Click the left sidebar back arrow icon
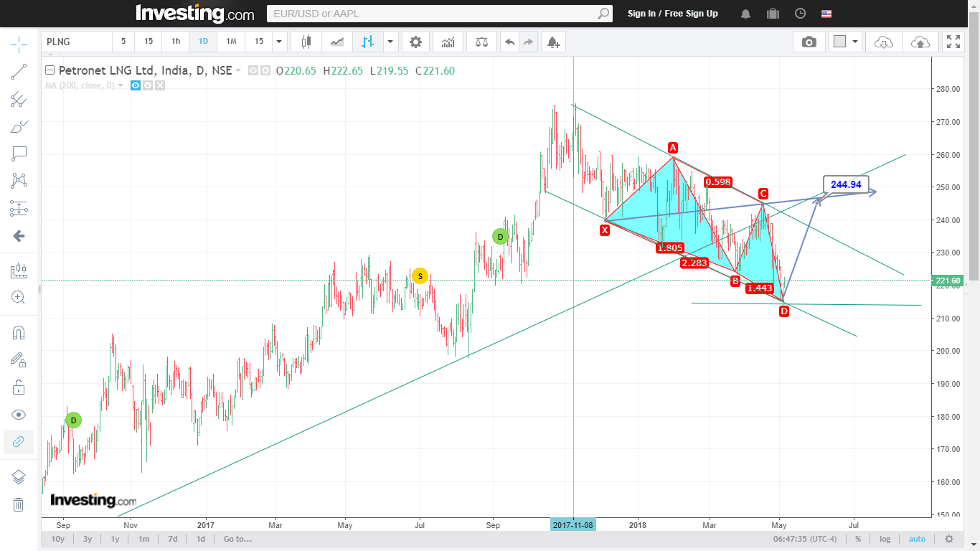980x551 pixels. (x=19, y=235)
